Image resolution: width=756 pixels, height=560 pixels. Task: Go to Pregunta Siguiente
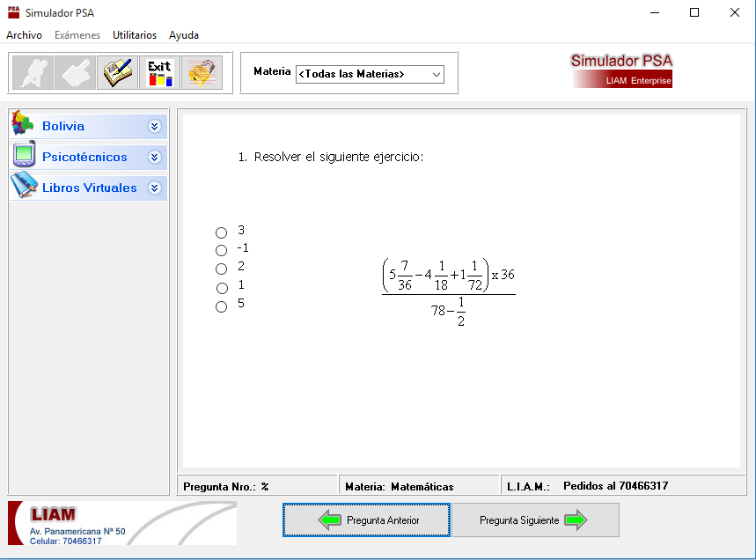click(x=535, y=520)
